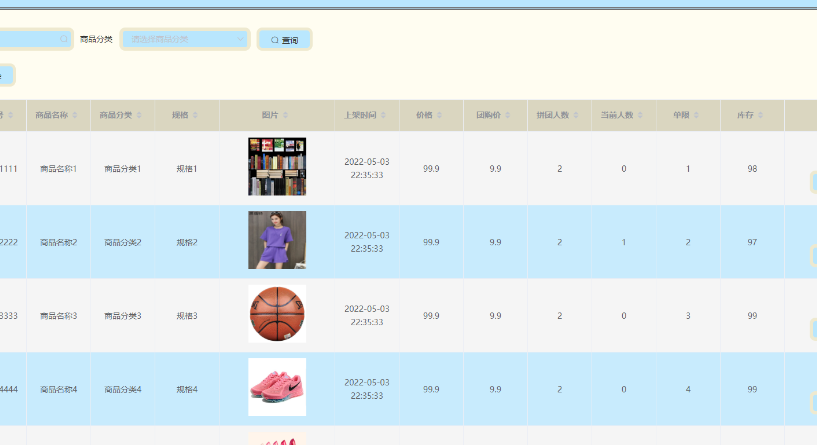This screenshot has width=817, height=445.
Task: Select the cell 商品分类2
Action: pyautogui.click(x=122, y=242)
